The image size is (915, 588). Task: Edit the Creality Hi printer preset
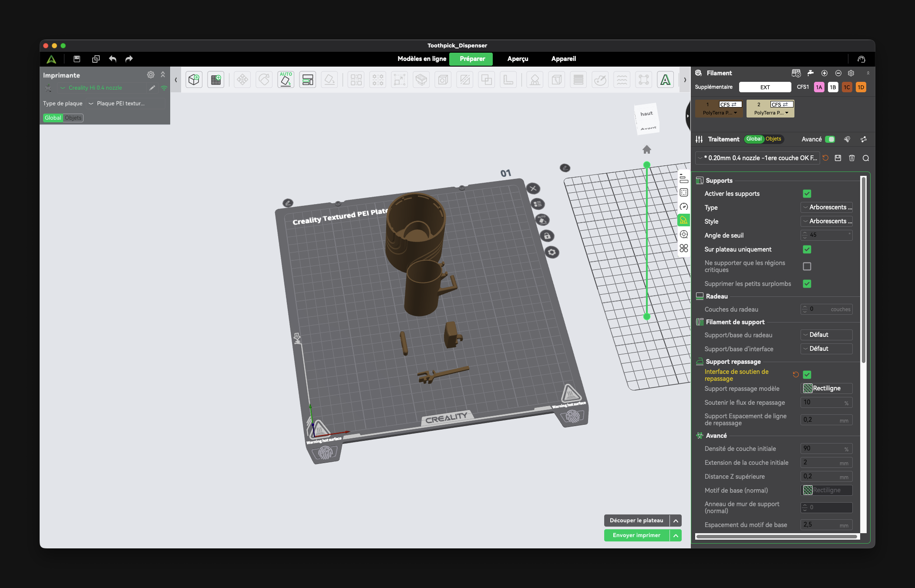click(152, 88)
